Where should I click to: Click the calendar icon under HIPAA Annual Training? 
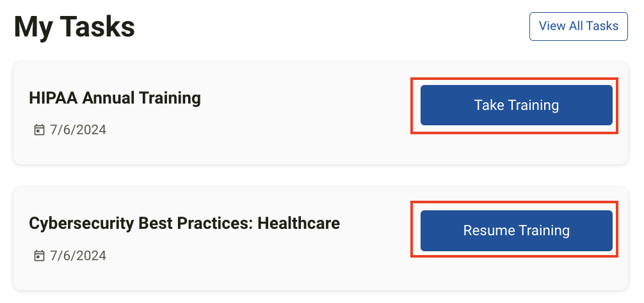click(x=39, y=130)
